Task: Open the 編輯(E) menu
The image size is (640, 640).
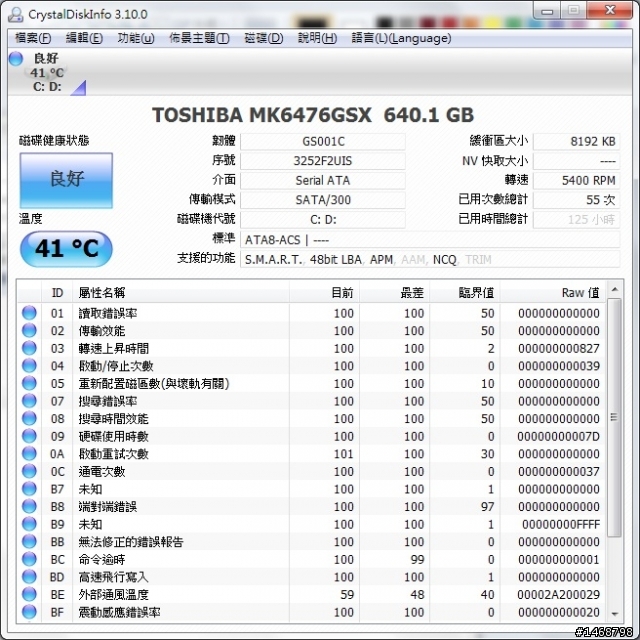Action: pos(84,38)
